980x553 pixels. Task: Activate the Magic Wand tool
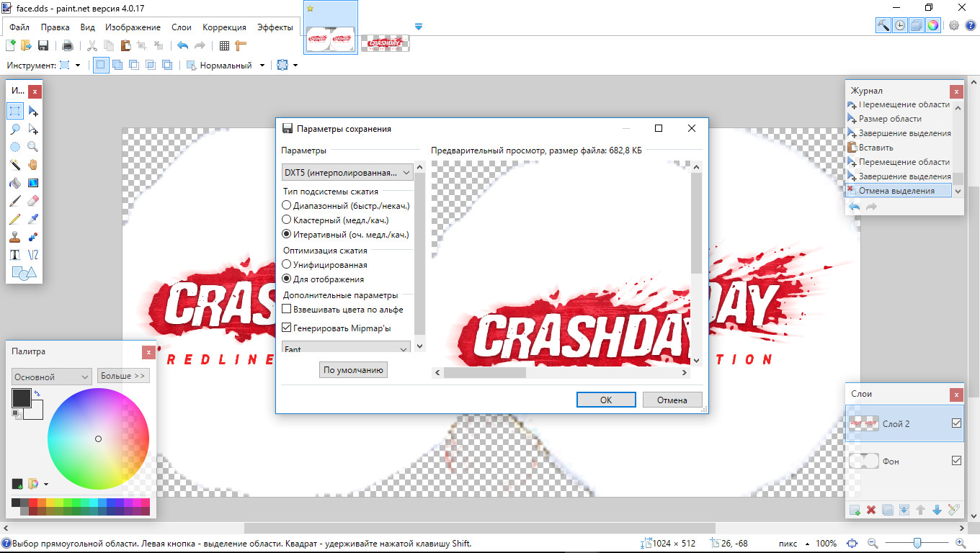point(15,165)
